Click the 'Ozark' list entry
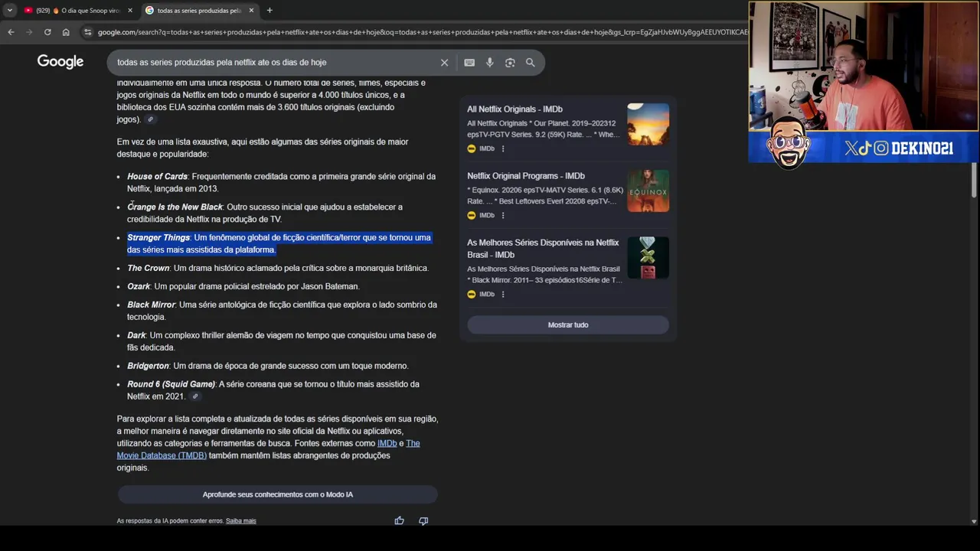This screenshot has height=551, width=980. tap(243, 286)
